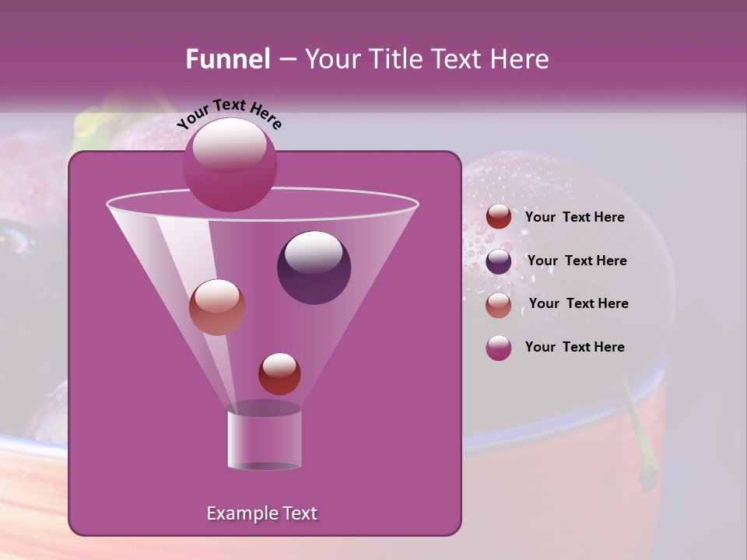This screenshot has width=747, height=560.
Task: Click the slide title 'Funnel – Your Title Text Here'
Action: 366,58
